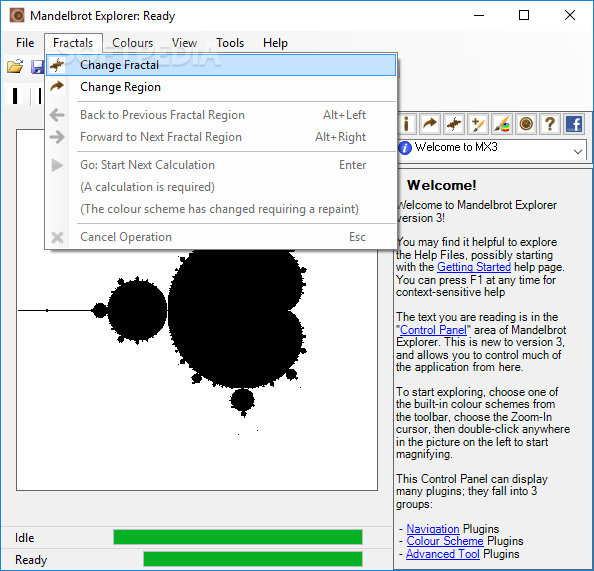594x571 pixels.
Task: Follow the Control Panel link
Action: [433, 330]
